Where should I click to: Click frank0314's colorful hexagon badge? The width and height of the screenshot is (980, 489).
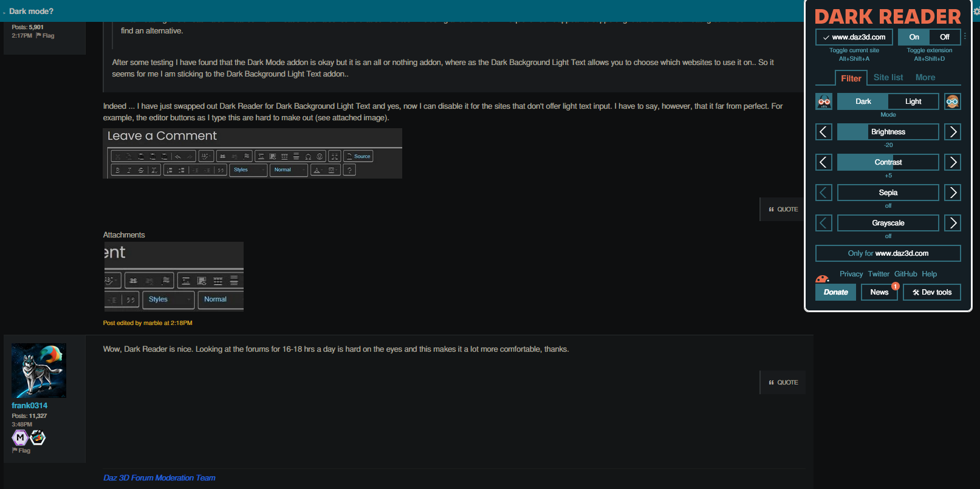(x=38, y=437)
